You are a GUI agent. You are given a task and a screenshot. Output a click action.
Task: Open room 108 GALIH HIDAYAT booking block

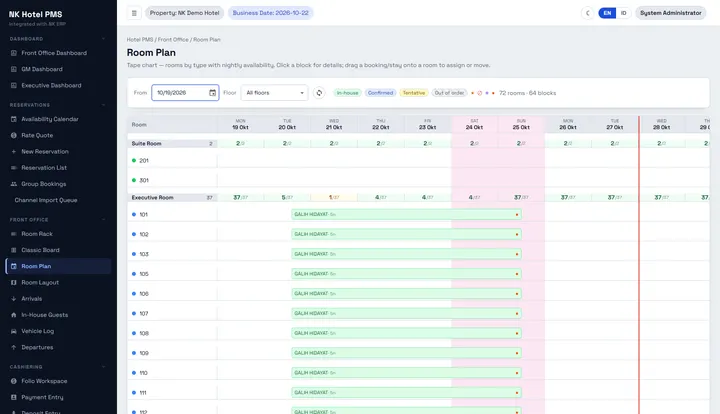pos(406,333)
